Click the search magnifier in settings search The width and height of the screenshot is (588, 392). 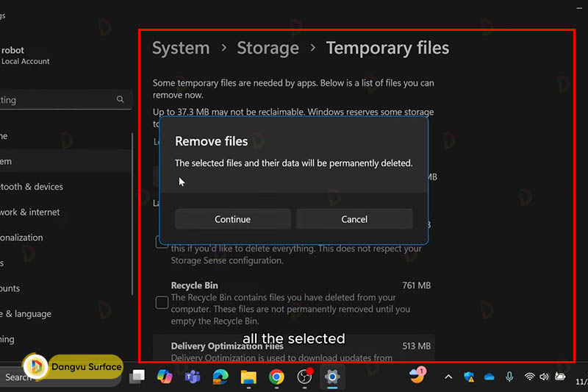pyautogui.click(x=121, y=99)
